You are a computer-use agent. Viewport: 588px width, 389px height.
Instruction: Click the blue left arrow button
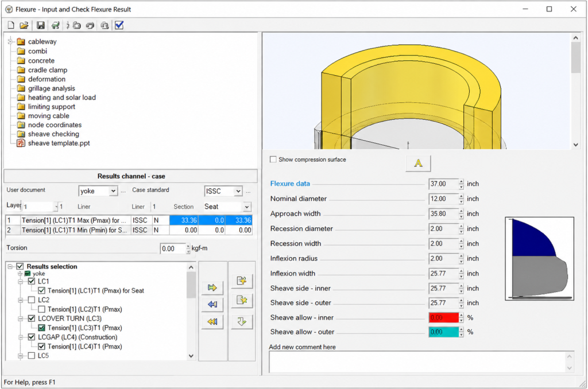[x=212, y=304]
